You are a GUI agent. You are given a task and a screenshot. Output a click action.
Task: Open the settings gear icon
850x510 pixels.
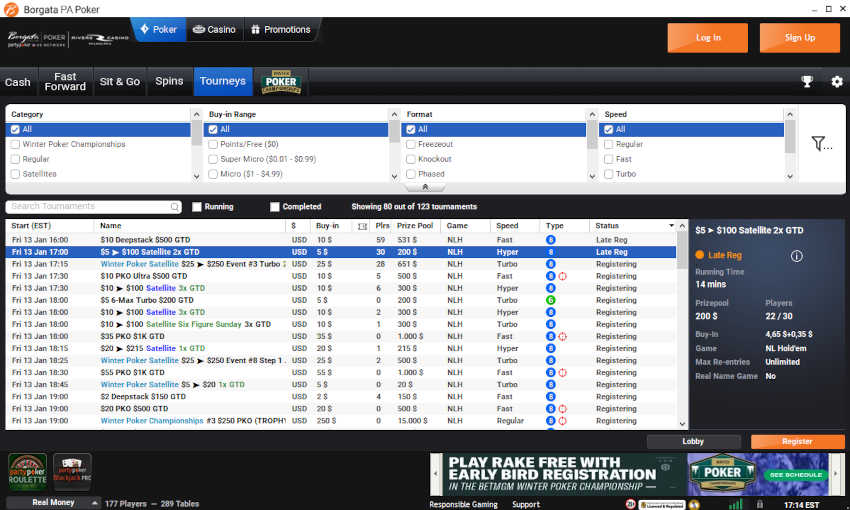(x=837, y=81)
